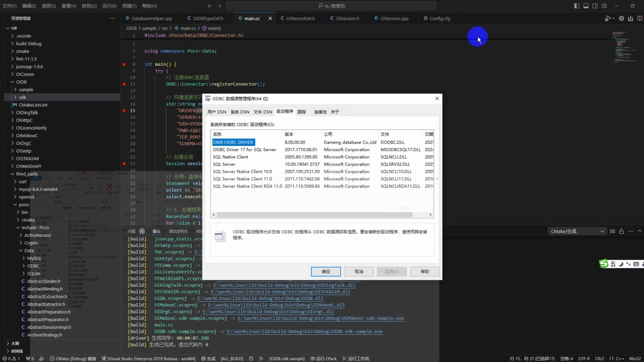Image resolution: width=644 pixels, height=362 pixels.
Task: Click the build/download icon in editor toolbar
Action: (630, 18)
